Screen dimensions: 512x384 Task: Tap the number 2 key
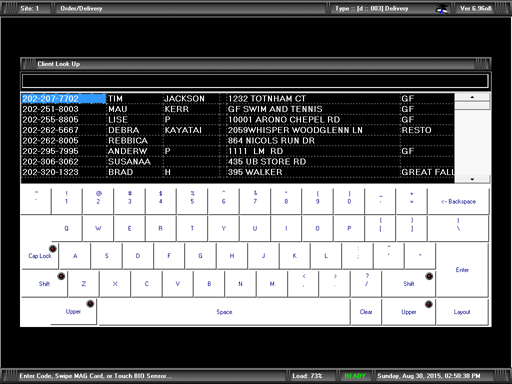[x=98, y=201]
